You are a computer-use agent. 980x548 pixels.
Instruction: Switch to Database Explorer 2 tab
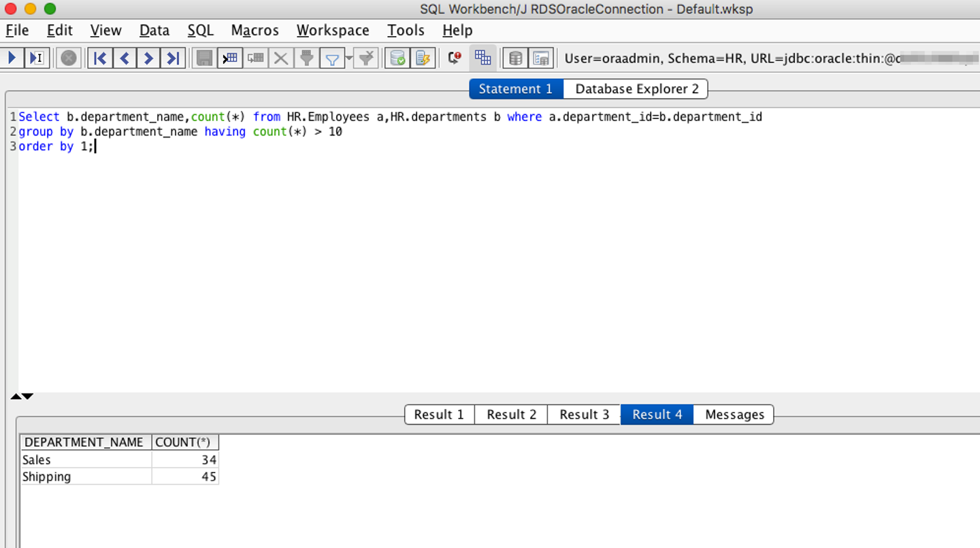636,89
